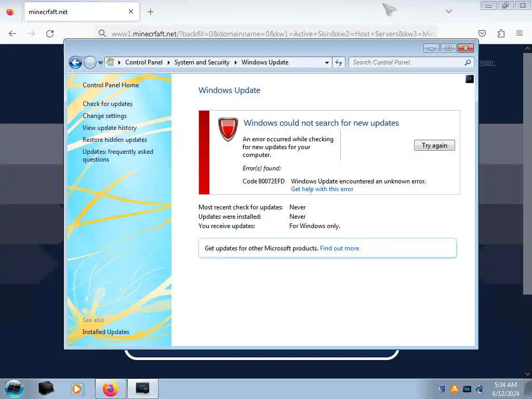Select Windows Update breadcrumb
This screenshot has height=399, width=532.
[x=265, y=62]
